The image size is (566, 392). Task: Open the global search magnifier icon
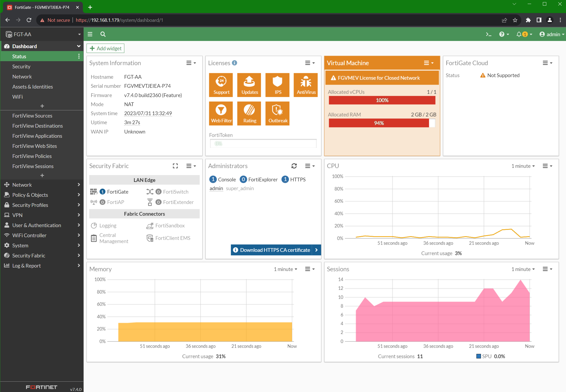(x=103, y=34)
